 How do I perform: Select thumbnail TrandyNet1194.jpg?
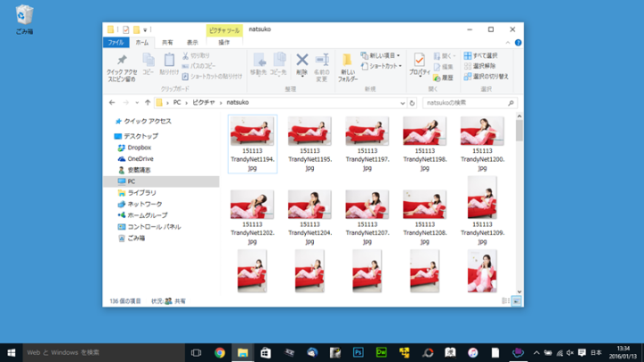(x=252, y=144)
